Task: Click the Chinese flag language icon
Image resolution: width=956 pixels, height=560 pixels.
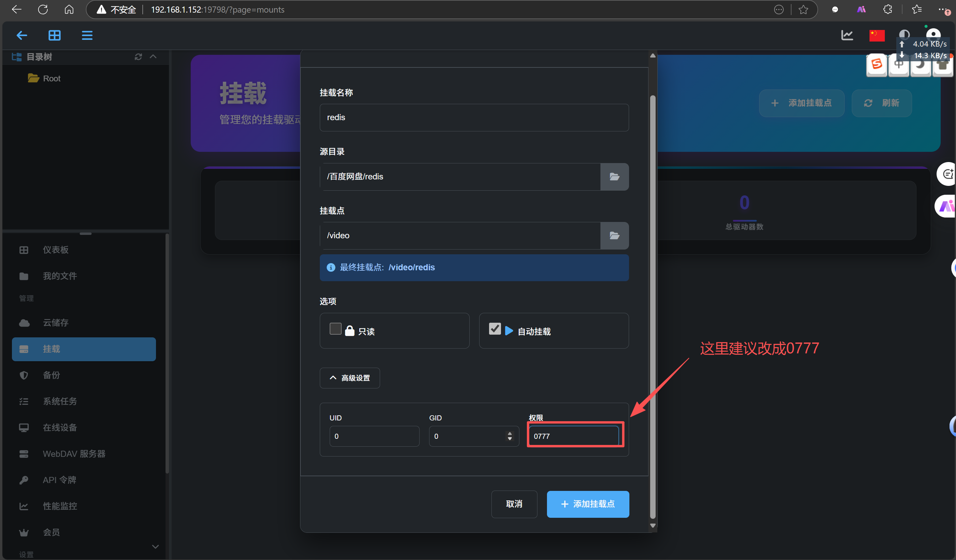Action: pyautogui.click(x=877, y=35)
